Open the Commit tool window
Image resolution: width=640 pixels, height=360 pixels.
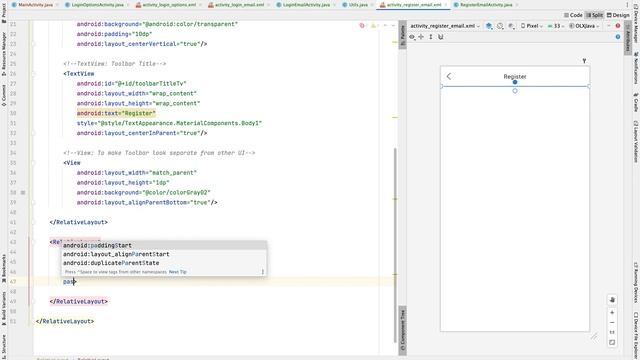pos(4,96)
